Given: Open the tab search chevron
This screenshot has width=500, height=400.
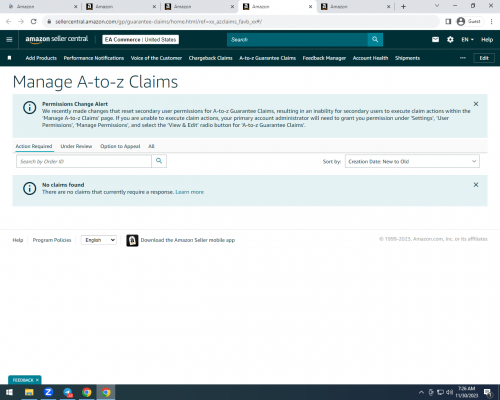Looking at the screenshot, I should pyautogui.click(x=437, y=6).
